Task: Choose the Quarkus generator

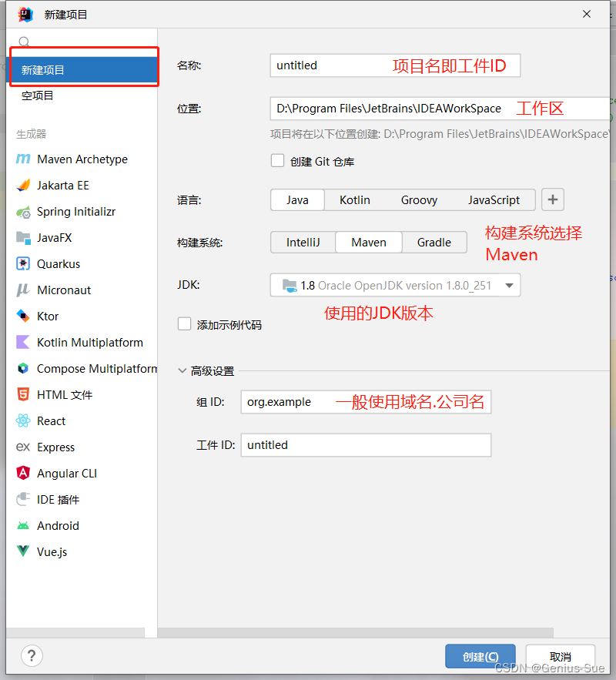Action: pyautogui.click(x=60, y=263)
